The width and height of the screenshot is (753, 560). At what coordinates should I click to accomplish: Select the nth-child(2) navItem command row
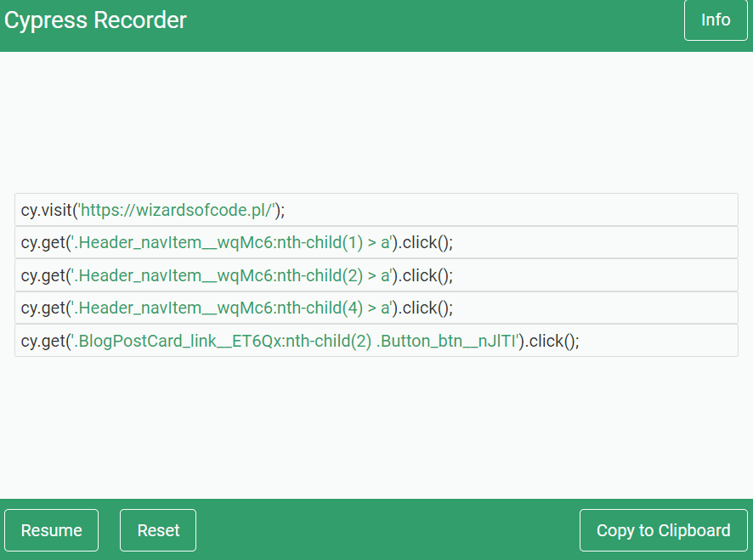(x=376, y=275)
